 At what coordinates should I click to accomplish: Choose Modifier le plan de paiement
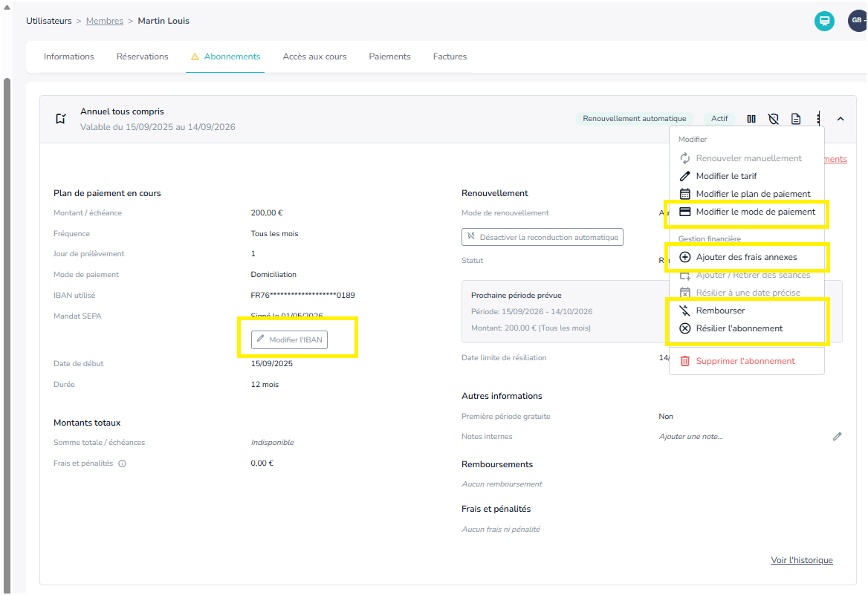746,194
